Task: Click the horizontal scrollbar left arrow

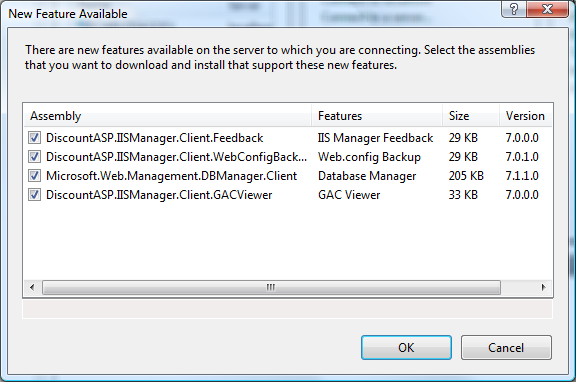Action: point(32,287)
